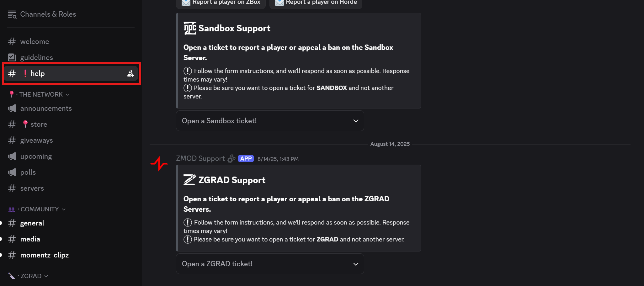Open the polls announcement channel
The height and width of the screenshot is (286, 644).
[x=28, y=172]
